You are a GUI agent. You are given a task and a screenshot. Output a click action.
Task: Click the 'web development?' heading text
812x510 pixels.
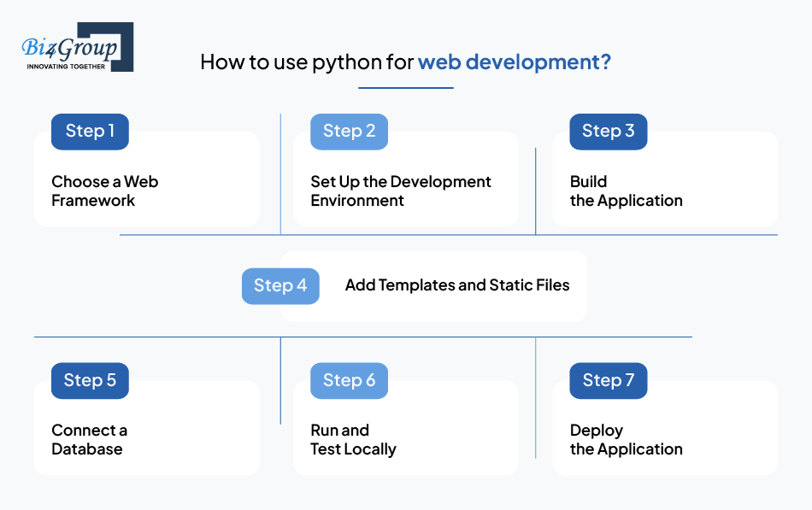[515, 62]
